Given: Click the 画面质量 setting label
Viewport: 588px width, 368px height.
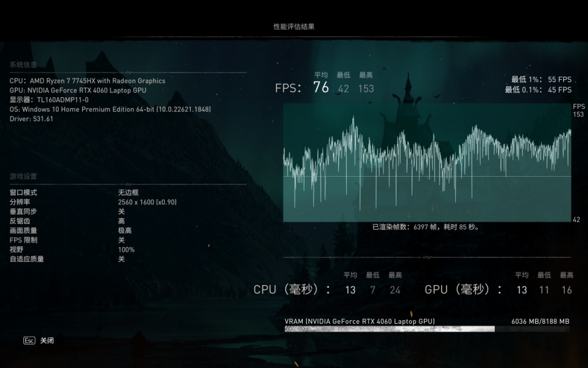Looking at the screenshot, I should click(x=23, y=231).
